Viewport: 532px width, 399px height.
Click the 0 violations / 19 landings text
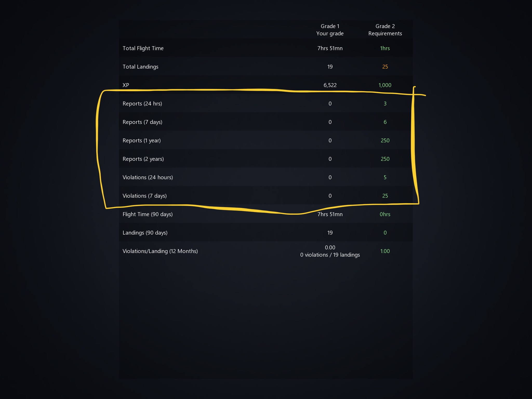pos(330,255)
